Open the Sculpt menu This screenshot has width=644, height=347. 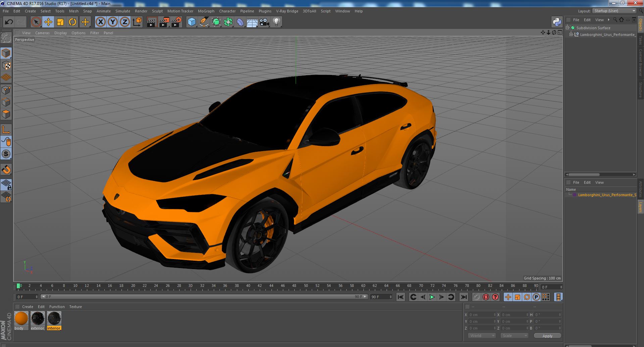[157, 11]
